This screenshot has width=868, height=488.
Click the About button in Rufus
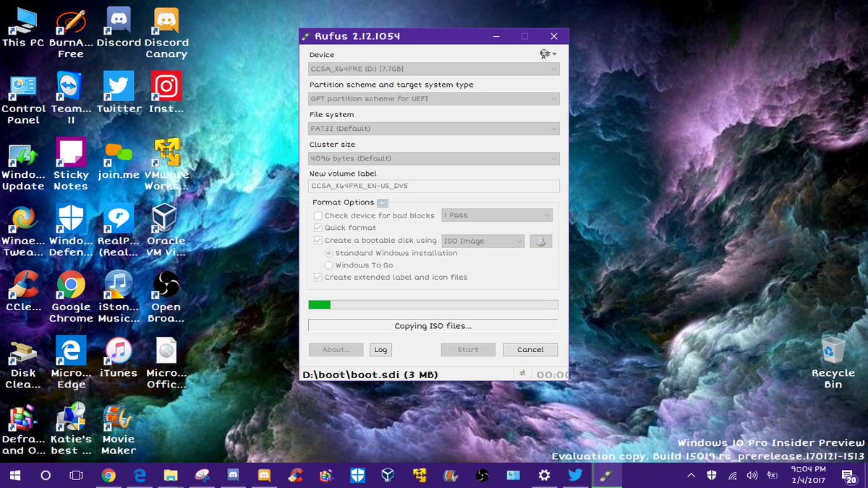point(336,349)
